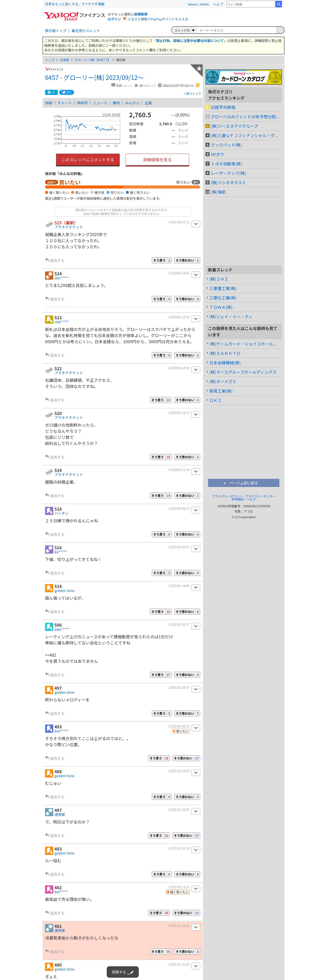Viewport: 327px width, 980px height.
Task: Open 掲示板トップ link
Action: pos(56,31)
